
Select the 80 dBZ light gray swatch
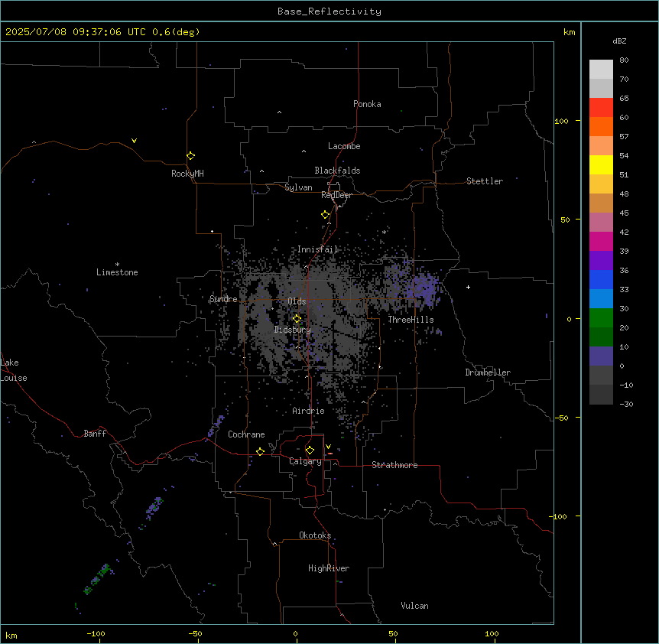601,69
